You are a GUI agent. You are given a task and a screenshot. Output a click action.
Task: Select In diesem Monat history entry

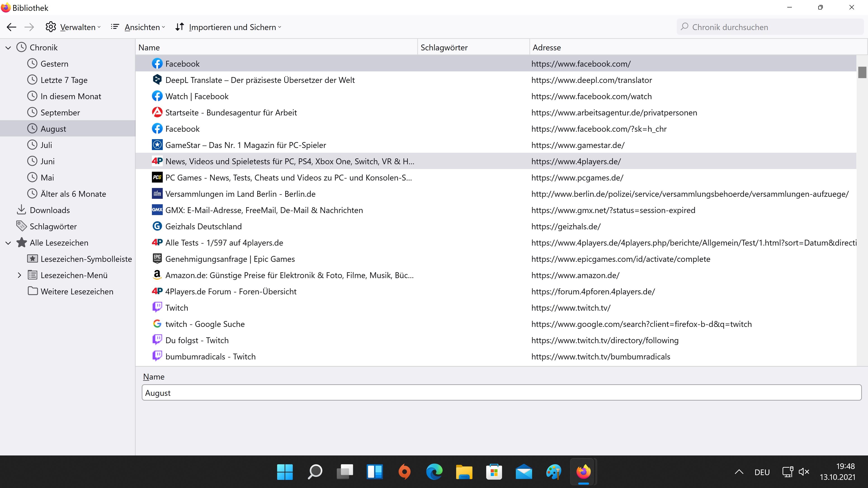tap(71, 96)
